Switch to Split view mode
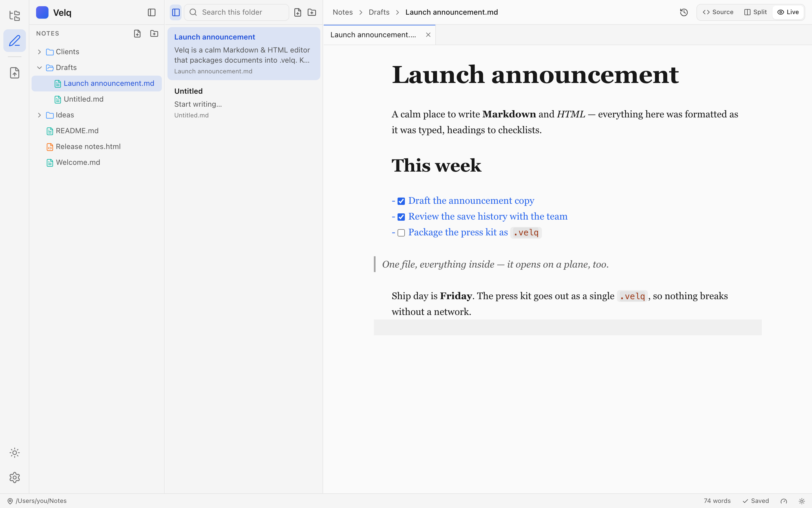 pos(756,12)
